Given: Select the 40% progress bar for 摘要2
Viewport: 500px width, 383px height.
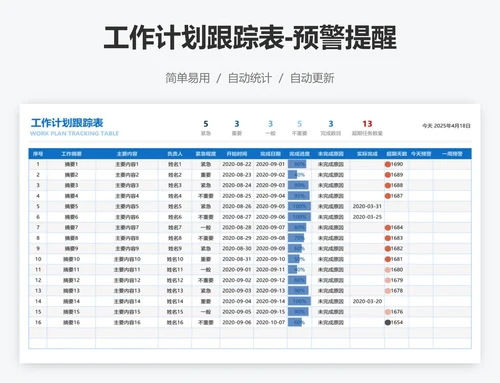Looking at the screenshot, I should click(293, 175).
